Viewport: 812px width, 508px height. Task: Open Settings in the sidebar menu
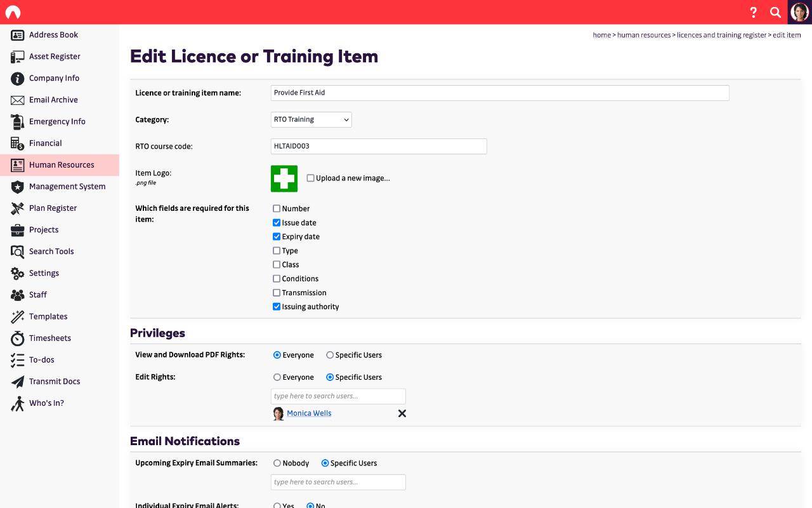tap(60, 273)
